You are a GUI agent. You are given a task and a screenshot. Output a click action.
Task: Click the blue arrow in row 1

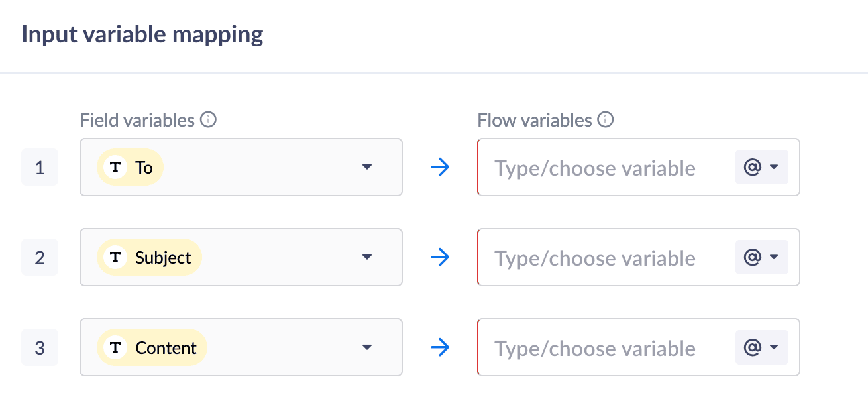point(440,167)
